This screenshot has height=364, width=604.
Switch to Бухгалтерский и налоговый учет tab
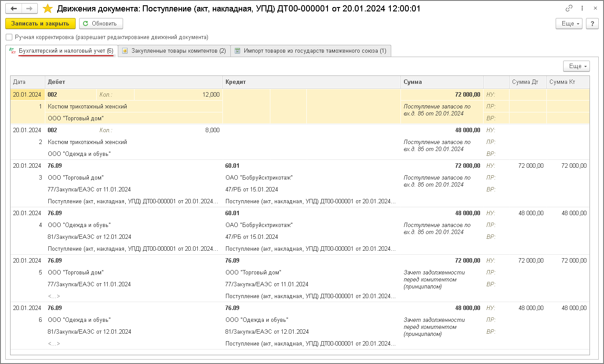point(62,51)
